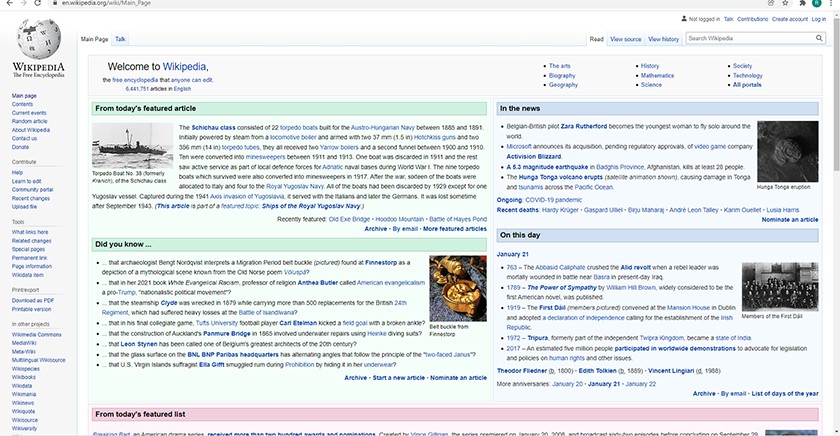Image resolution: width=840 pixels, height=436 pixels.
Task: Click the Create account link
Action: point(790,19)
